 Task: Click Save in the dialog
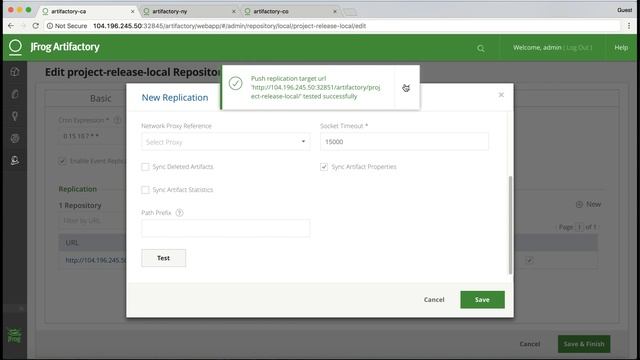click(x=482, y=300)
